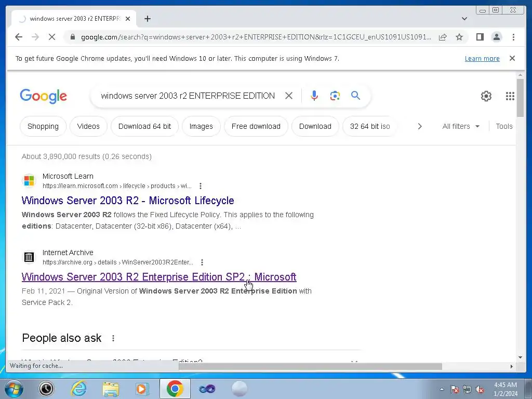Open Windows Media Player from taskbar

(x=142, y=389)
